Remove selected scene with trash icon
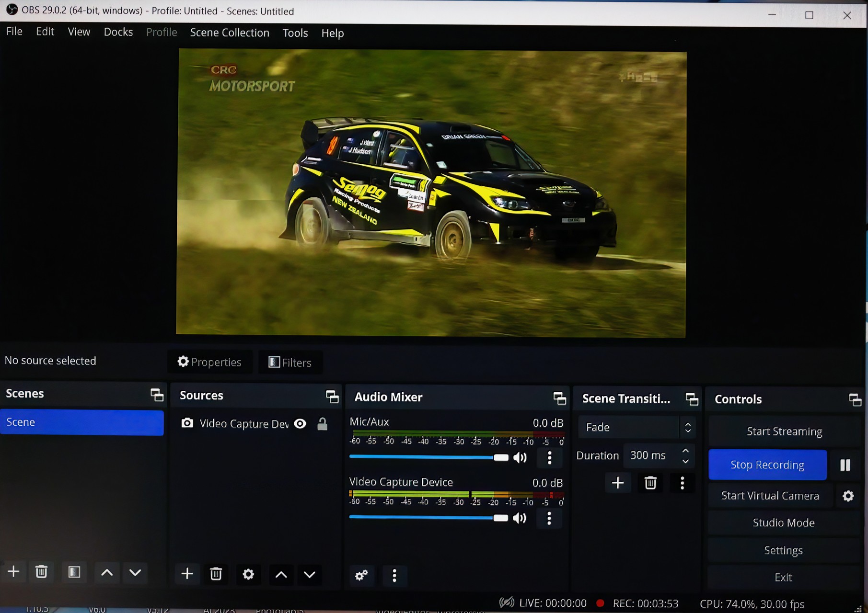Viewport: 868px width, 613px height. 42,572
